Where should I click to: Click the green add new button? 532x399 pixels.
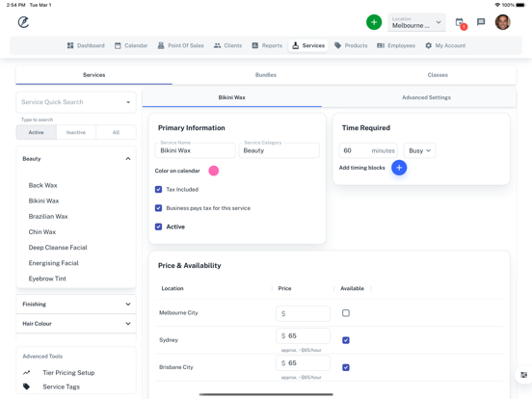tap(374, 22)
